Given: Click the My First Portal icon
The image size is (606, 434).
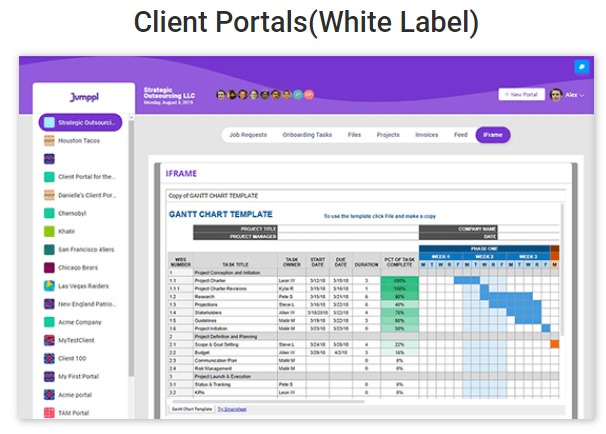Looking at the screenshot, I should point(49,377).
